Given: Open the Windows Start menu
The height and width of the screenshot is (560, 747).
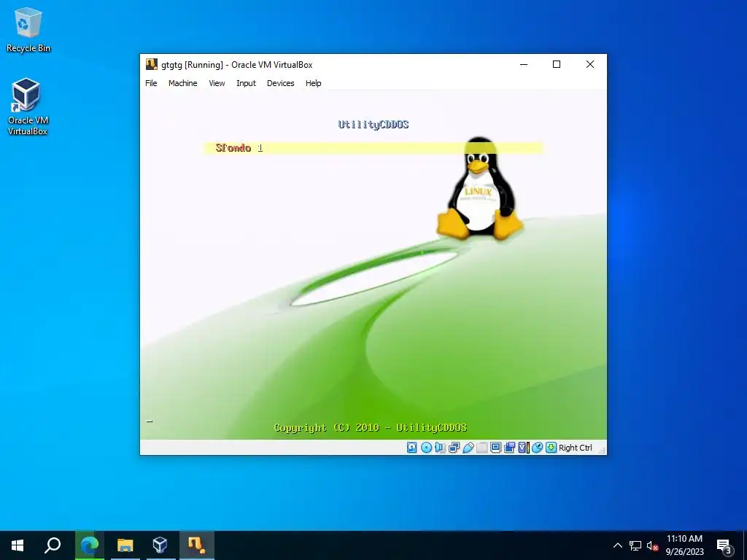Looking at the screenshot, I should click(18, 545).
